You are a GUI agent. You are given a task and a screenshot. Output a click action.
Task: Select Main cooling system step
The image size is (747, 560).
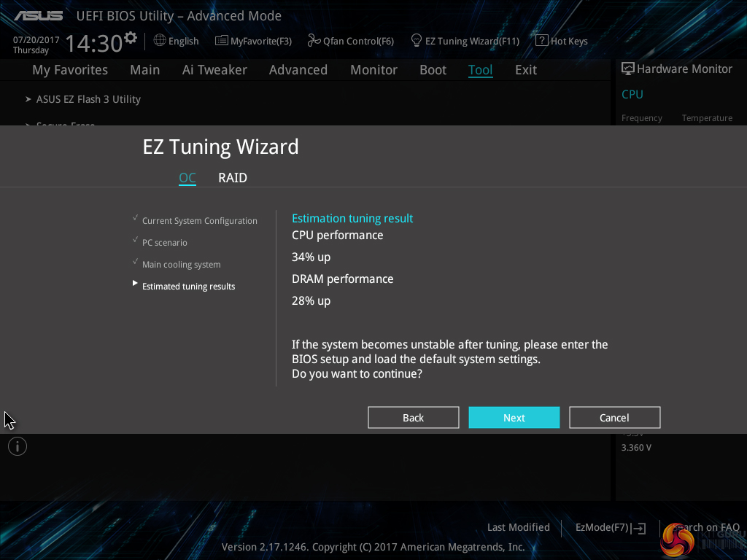(182, 265)
